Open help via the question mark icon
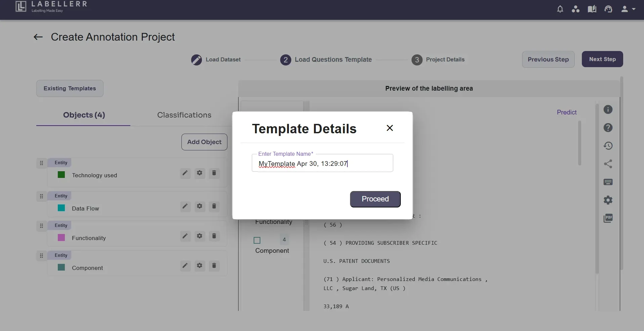Image resolution: width=644 pixels, height=331 pixels. 608,128
